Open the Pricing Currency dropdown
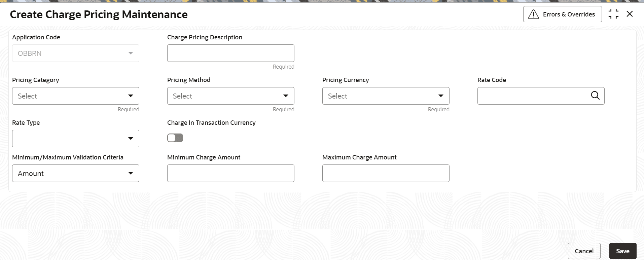 pos(386,96)
